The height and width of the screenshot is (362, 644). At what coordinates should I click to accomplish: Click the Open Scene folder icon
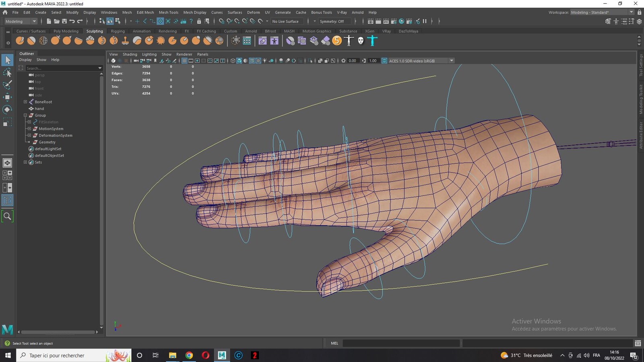(x=57, y=21)
